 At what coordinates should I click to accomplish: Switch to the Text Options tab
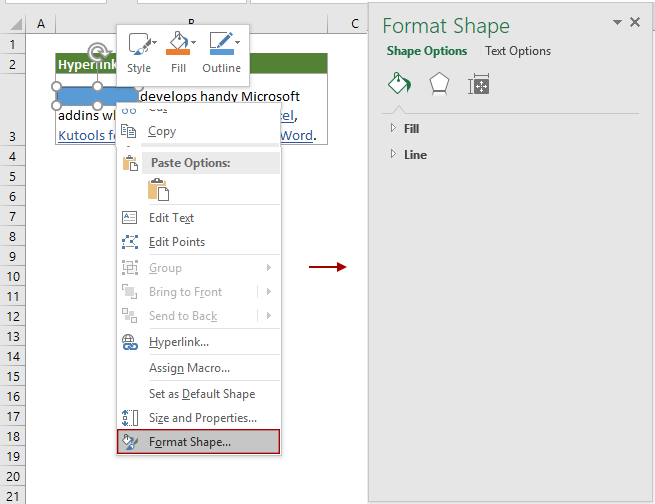coord(517,51)
